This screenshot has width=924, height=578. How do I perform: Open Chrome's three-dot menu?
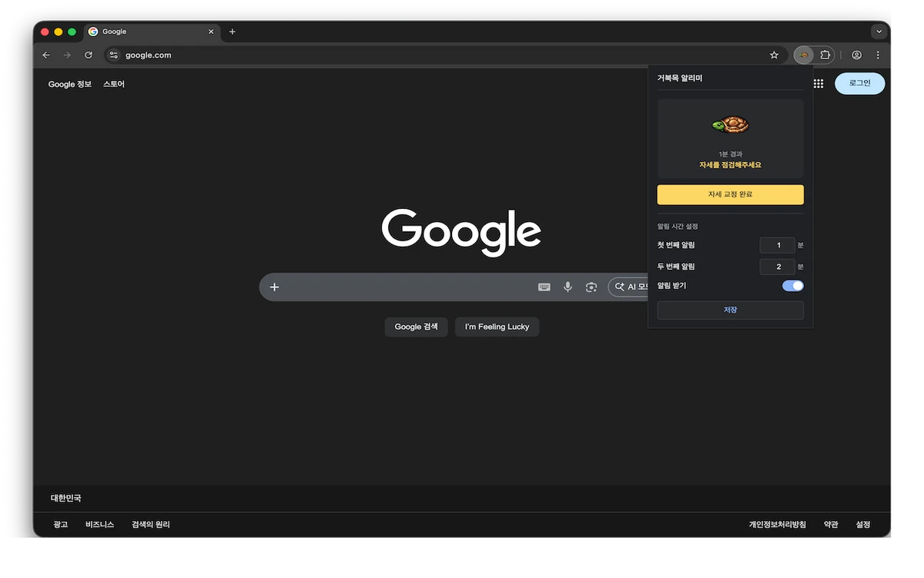pos(878,55)
